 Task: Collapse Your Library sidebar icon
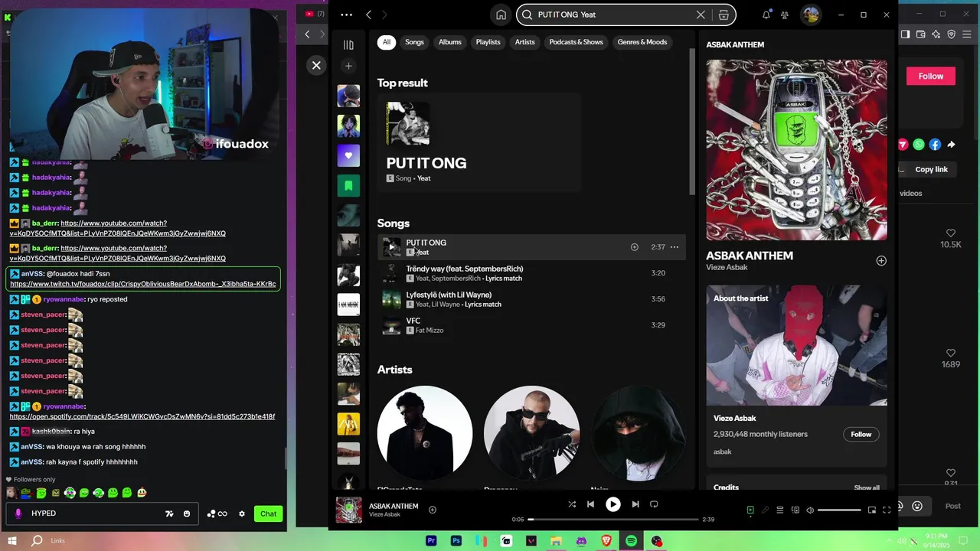348,45
